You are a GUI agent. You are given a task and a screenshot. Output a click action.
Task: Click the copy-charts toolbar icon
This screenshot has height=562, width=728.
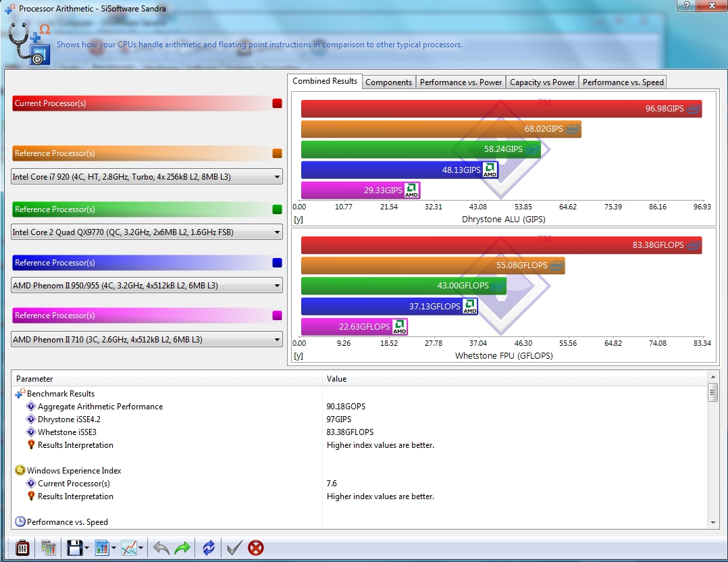pos(48,548)
